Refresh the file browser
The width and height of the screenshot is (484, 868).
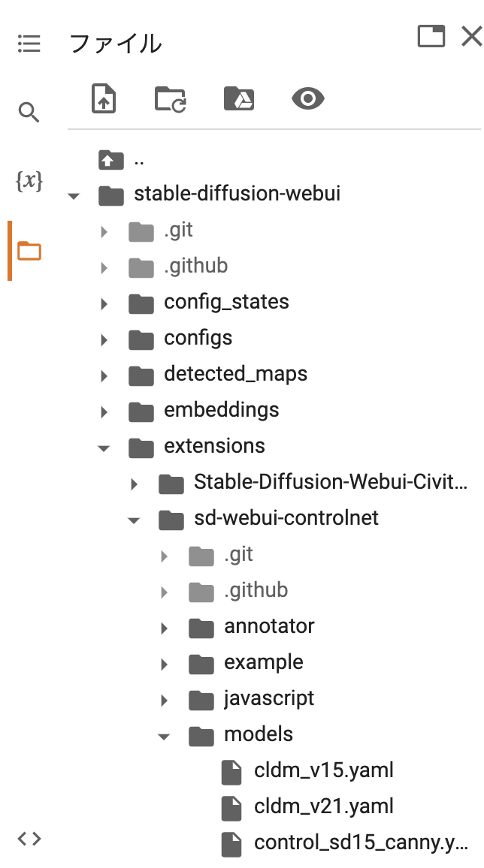click(x=171, y=98)
